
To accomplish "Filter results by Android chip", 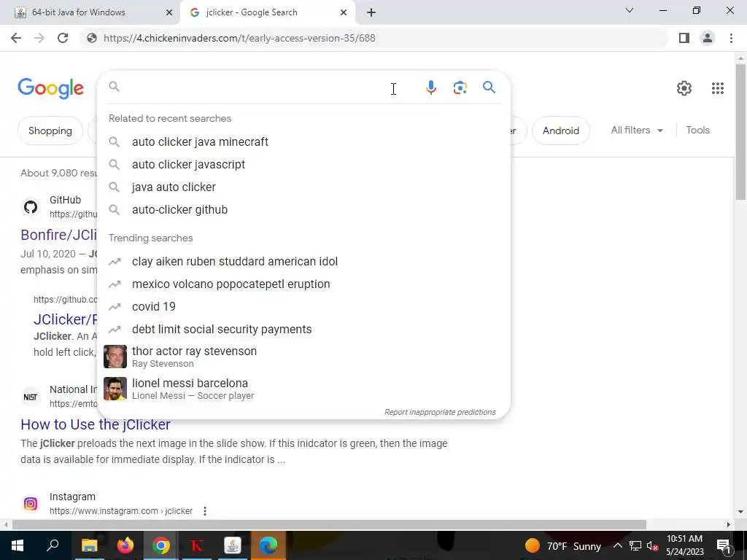I will point(561,131).
